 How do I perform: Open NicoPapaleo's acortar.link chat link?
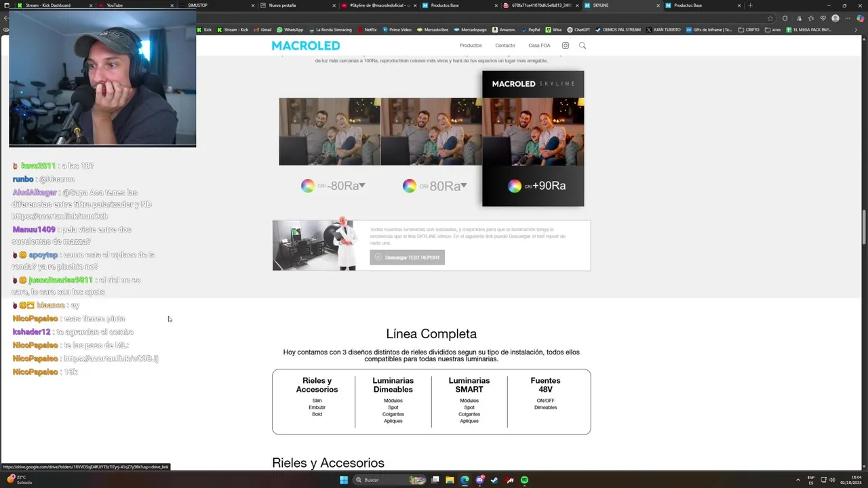coord(111,359)
